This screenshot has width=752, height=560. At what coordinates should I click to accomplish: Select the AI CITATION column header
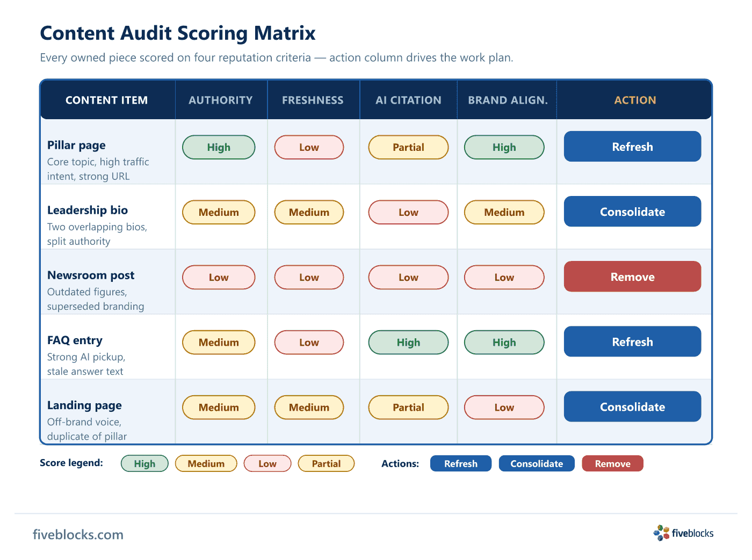[408, 100]
